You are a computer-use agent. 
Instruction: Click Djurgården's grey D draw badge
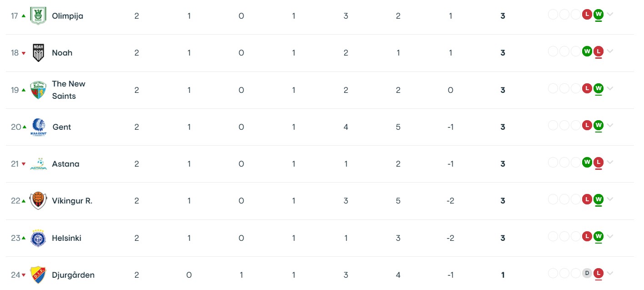587,273
